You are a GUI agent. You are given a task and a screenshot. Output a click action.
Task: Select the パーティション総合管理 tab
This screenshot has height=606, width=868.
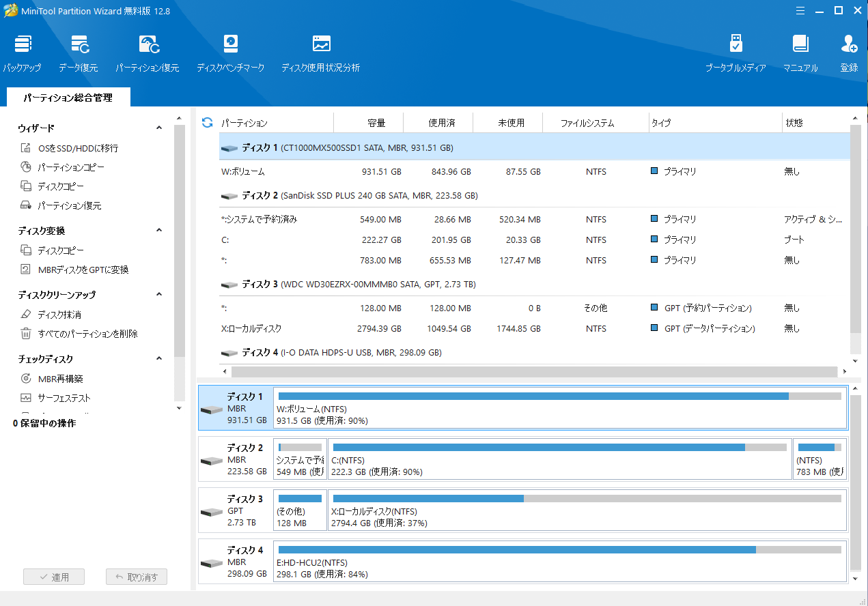pyautogui.click(x=68, y=98)
